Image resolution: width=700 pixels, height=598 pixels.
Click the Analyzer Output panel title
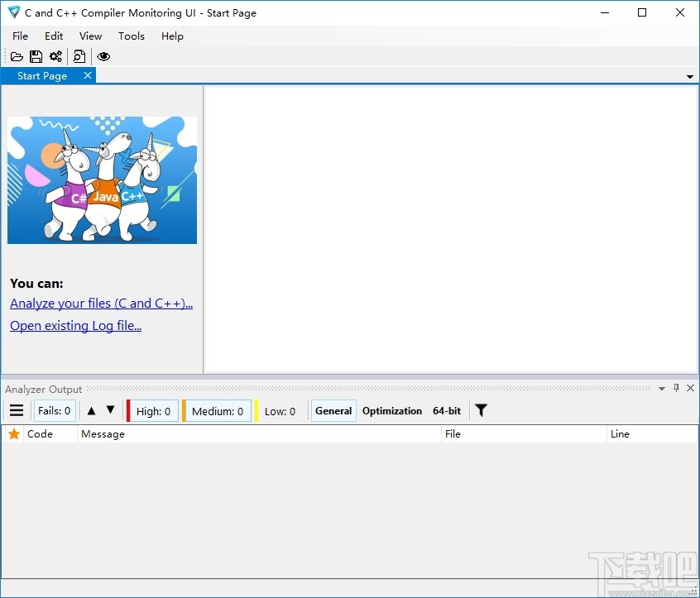pos(43,389)
